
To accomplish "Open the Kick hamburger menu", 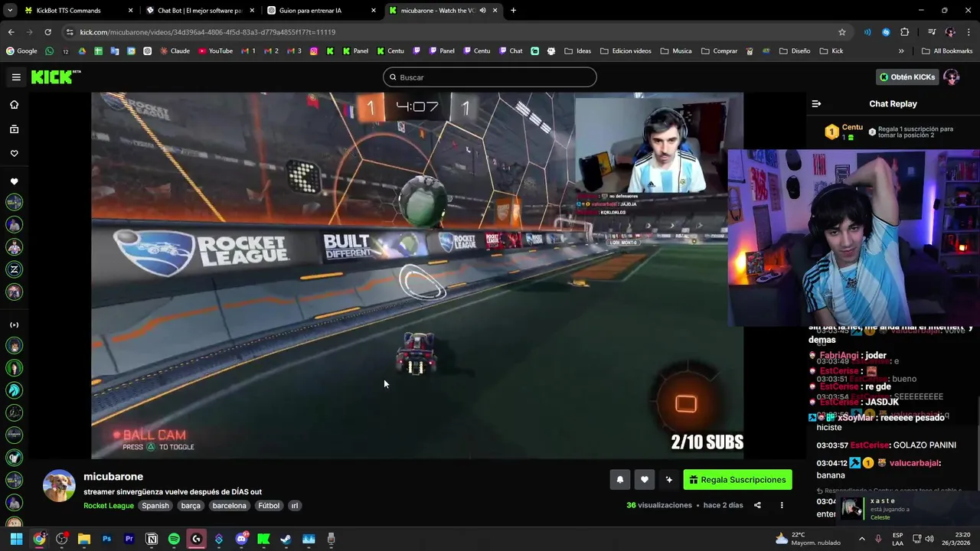I will click(x=16, y=77).
